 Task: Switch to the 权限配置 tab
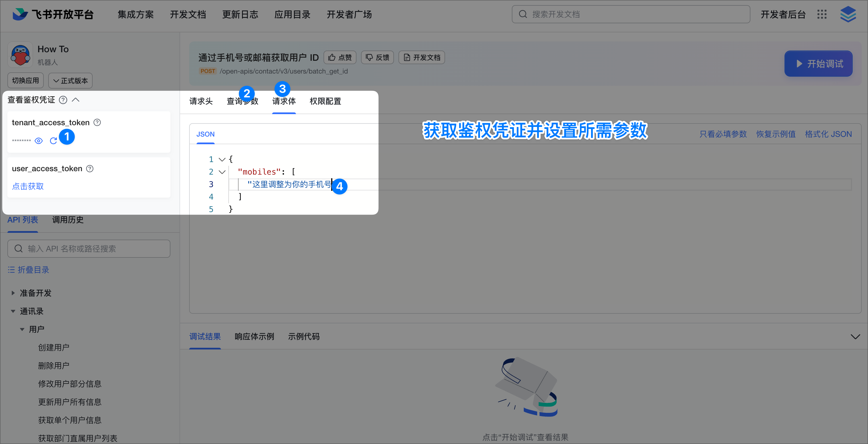pos(325,101)
